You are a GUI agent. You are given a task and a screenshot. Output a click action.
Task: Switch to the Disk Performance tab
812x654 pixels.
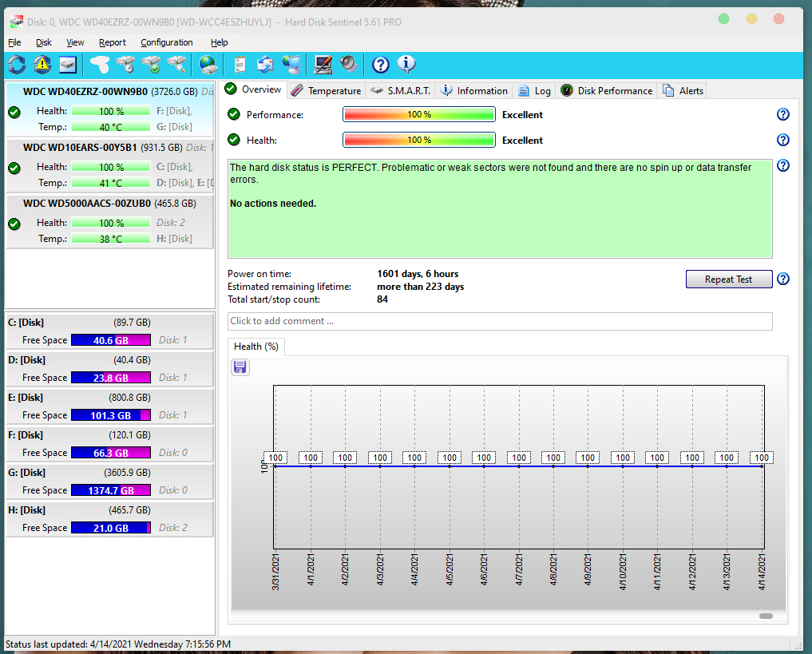coord(607,90)
